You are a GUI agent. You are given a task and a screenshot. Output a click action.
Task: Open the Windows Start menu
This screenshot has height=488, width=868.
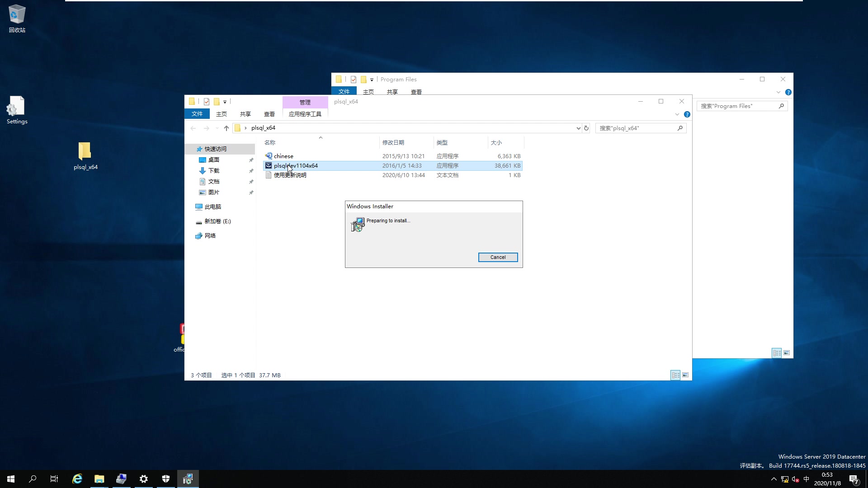tap(11, 479)
